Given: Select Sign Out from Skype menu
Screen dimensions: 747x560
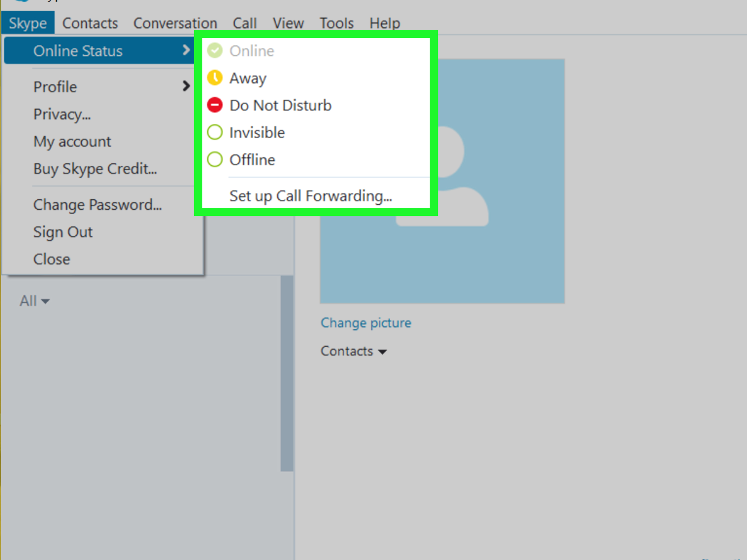Looking at the screenshot, I should coord(63,232).
